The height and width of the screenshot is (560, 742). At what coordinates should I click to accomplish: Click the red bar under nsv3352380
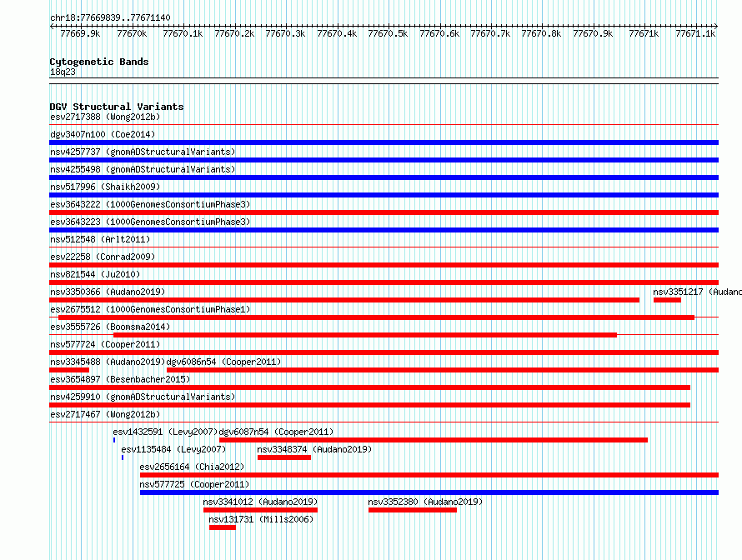click(x=413, y=510)
